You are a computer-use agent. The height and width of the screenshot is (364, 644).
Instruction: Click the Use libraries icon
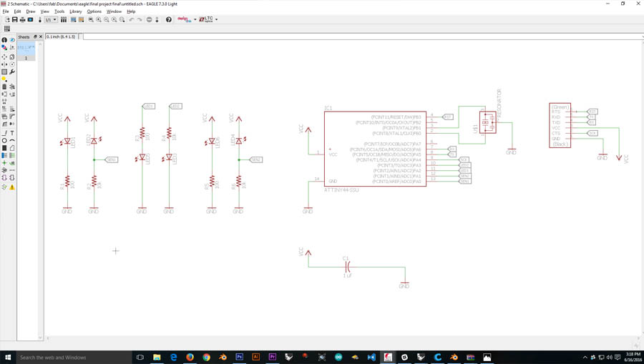(64, 19)
